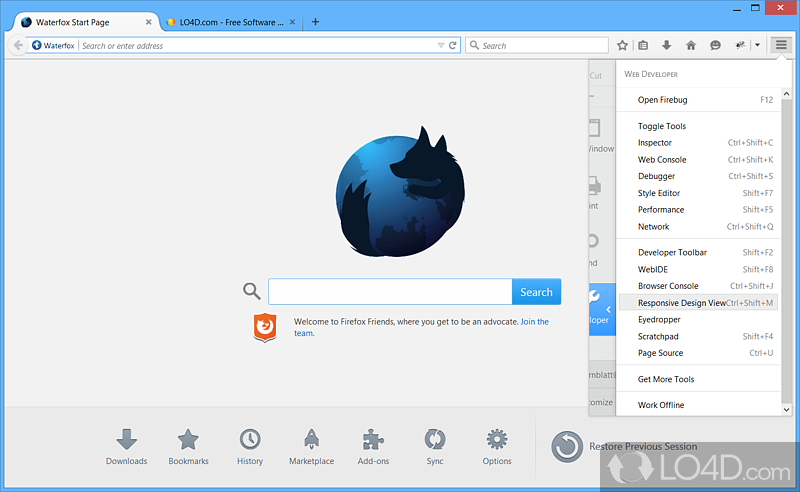The image size is (800, 492).
Task: Show the Developer Toolbar
Action: tap(698, 253)
